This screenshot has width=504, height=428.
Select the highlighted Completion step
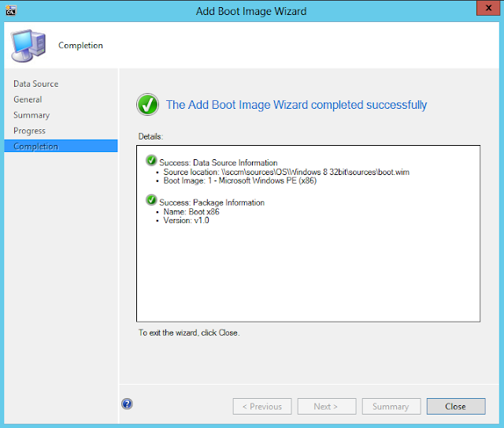[x=35, y=147]
